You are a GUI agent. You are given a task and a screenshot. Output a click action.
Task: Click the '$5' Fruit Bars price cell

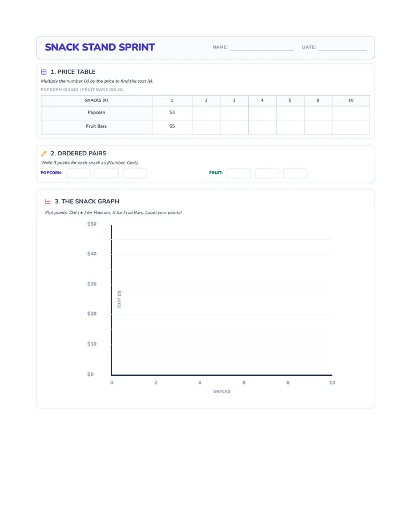pyautogui.click(x=172, y=127)
